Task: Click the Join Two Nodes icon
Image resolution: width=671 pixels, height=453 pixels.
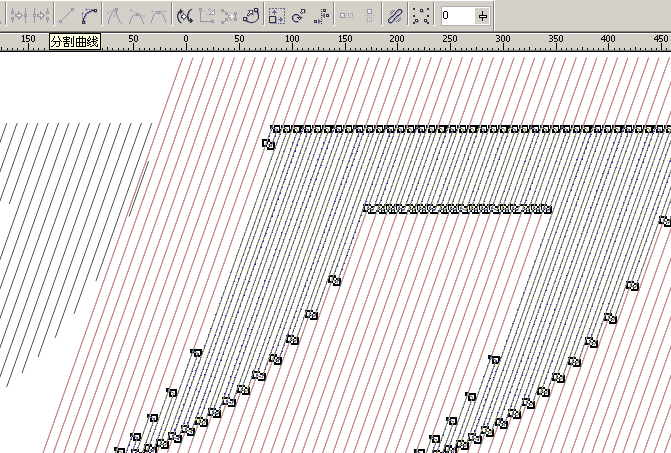Action: pyautogui.click(x=19, y=16)
